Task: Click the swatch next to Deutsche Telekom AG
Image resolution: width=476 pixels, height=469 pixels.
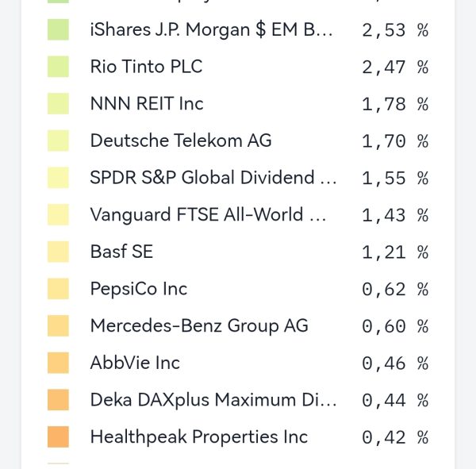Action: coord(58,140)
